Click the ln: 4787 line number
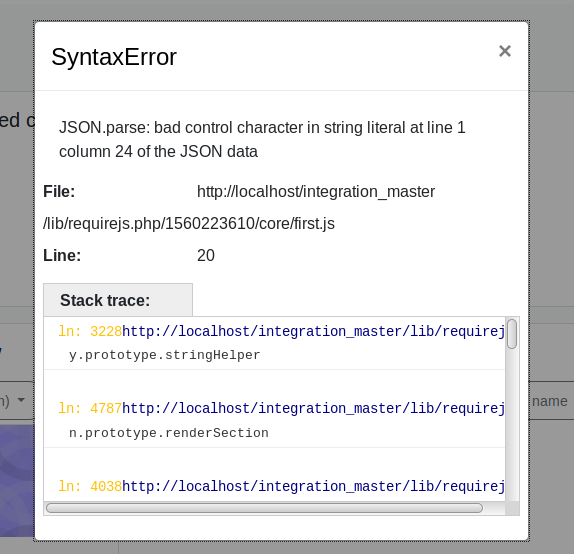574x554 pixels. point(90,408)
